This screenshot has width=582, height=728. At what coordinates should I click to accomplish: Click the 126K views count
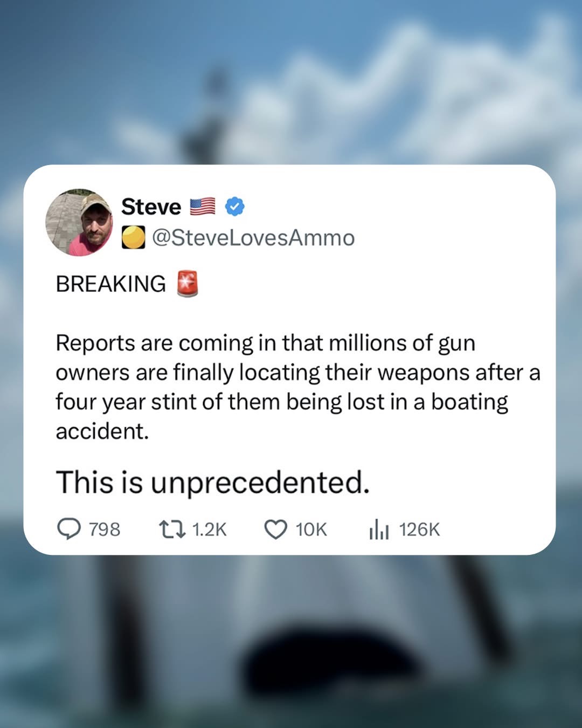click(420, 530)
